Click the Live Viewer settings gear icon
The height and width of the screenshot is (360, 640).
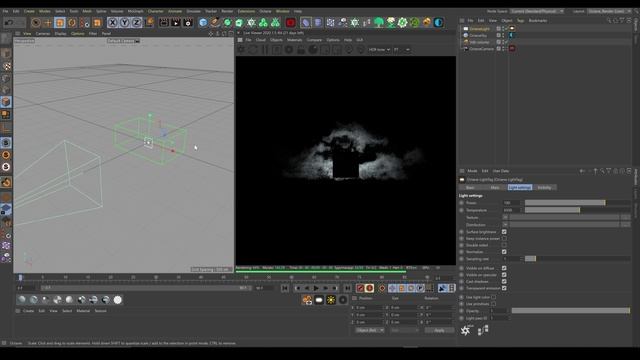pyautogui.click(x=289, y=50)
